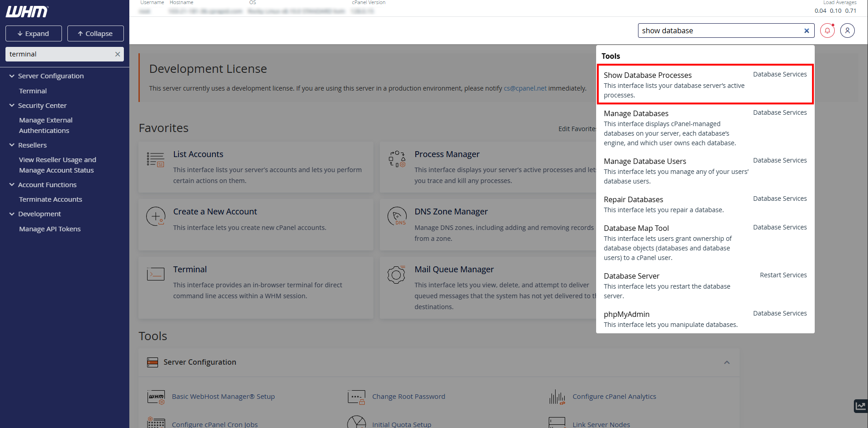Collapse Server Configuration in the sidebar
The height and width of the screenshot is (428, 868).
pyautogui.click(x=12, y=76)
